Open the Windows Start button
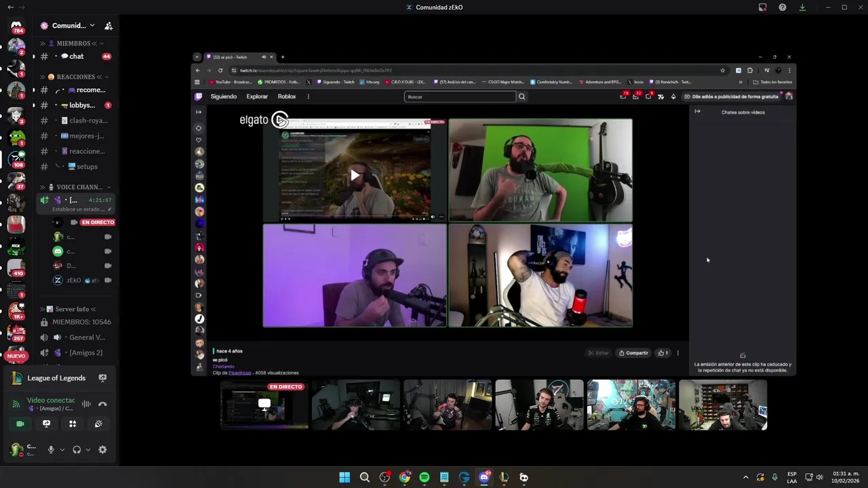Viewport: 868px width, 488px height. click(x=344, y=477)
